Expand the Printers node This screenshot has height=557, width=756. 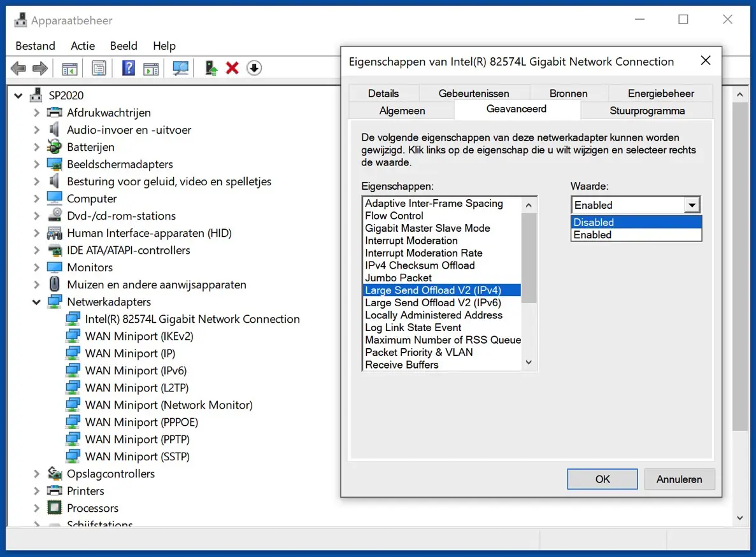click(x=37, y=491)
